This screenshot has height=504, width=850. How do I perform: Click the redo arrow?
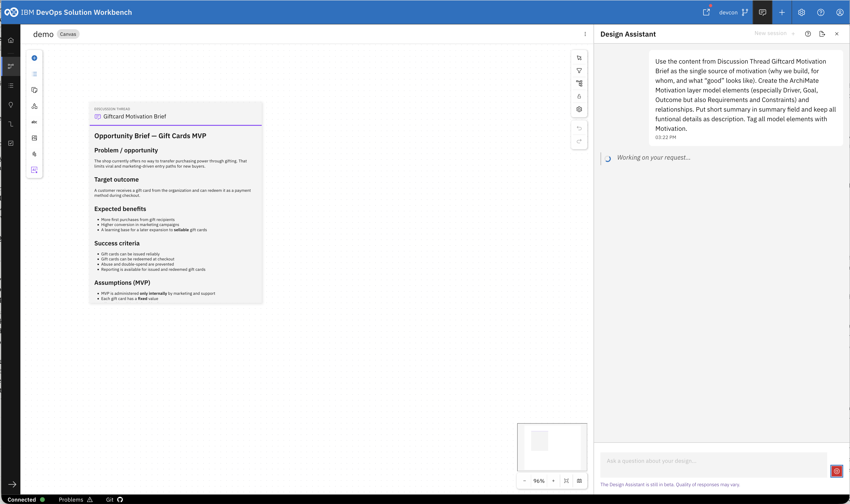[579, 141]
